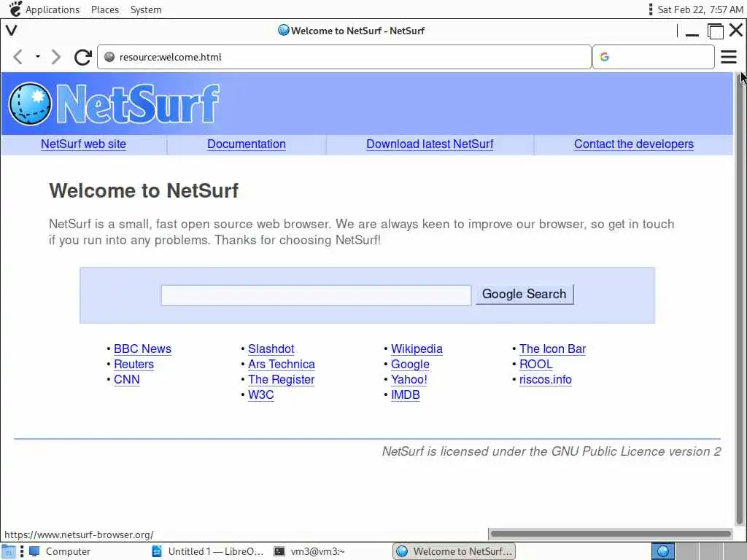Viewport: 747px width, 560px height.
Task: Open The Register link
Action: 282,379
